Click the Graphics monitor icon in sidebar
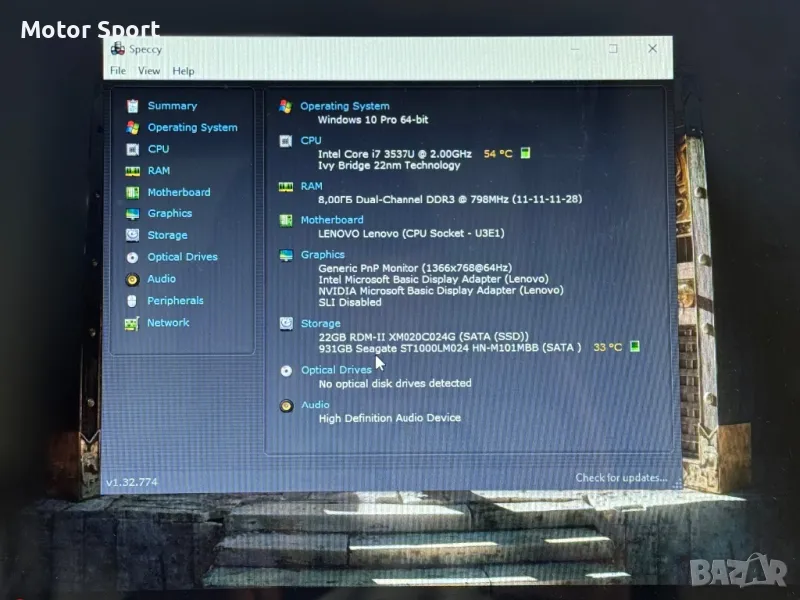Viewport: 800px width, 600px height. (x=132, y=214)
